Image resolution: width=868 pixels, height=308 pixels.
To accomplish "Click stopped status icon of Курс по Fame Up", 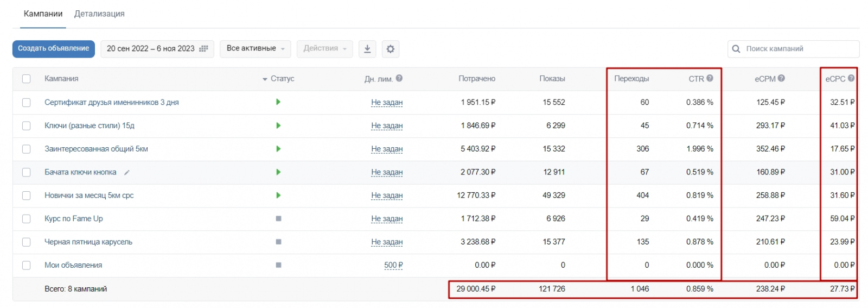I will [278, 219].
